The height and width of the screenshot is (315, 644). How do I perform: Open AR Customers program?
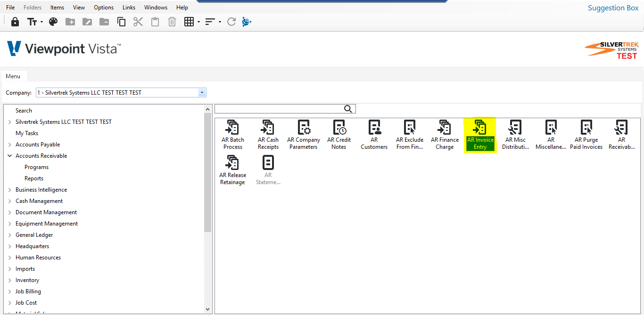coord(374,135)
